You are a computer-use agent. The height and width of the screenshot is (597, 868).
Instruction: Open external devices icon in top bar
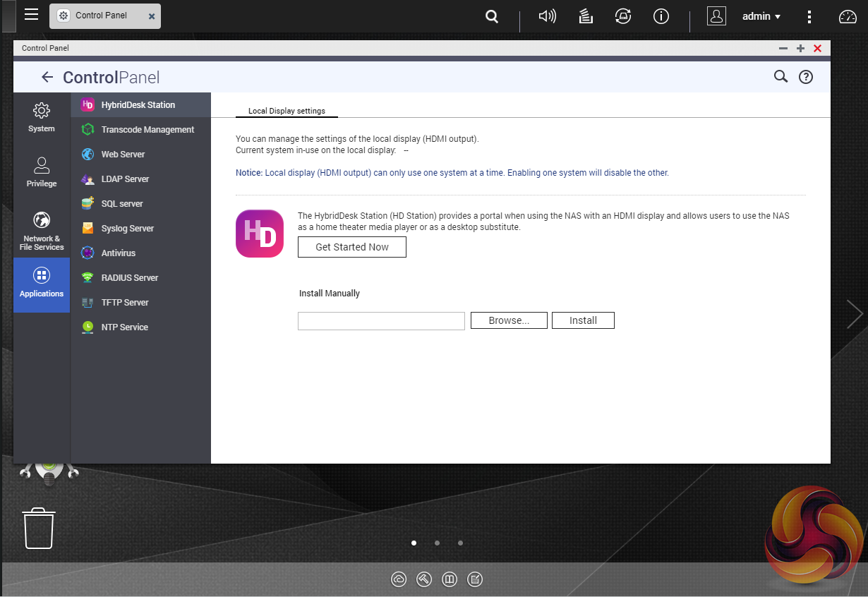[x=623, y=16]
